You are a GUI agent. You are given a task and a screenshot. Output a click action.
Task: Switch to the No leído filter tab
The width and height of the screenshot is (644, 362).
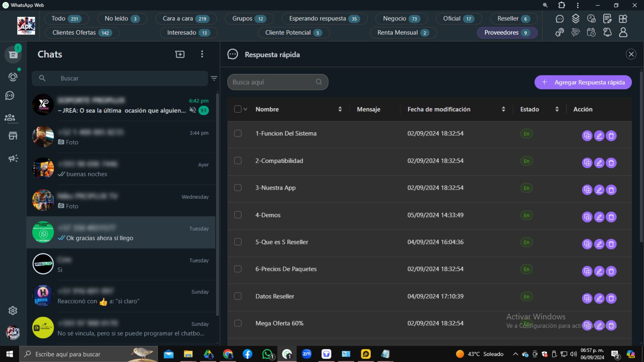[122, 19]
